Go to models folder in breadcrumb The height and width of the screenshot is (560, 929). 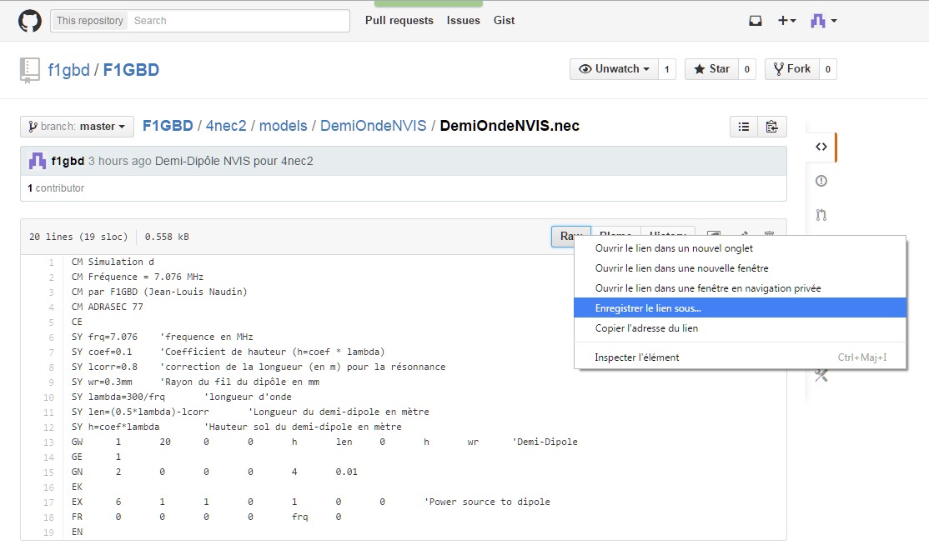point(284,126)
